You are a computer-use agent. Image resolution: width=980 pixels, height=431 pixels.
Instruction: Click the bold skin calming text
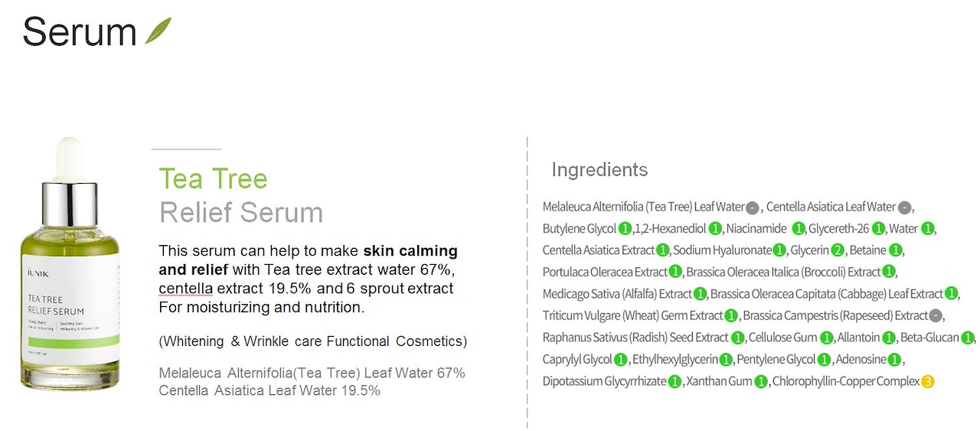coord(410,251)
